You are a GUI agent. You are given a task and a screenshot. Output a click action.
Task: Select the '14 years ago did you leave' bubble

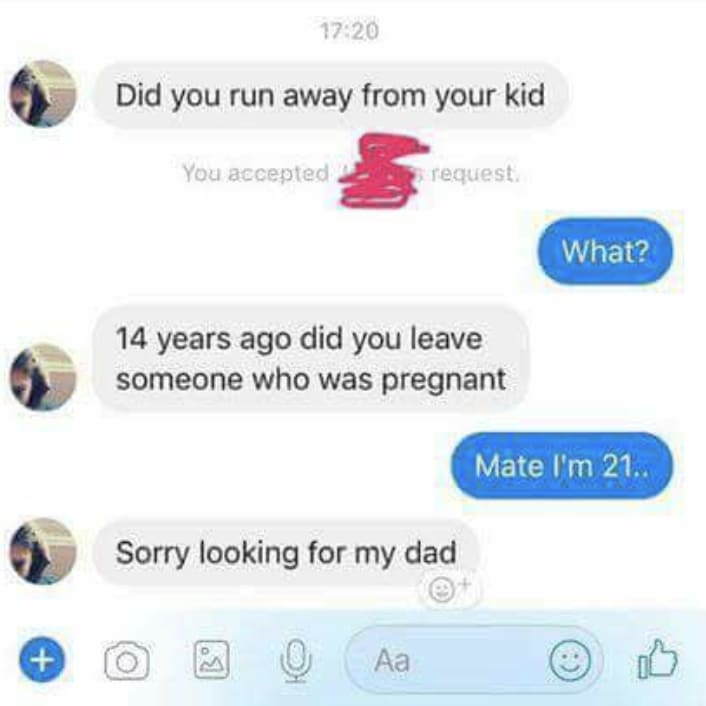pyautogui.click(x=311, y=358)
